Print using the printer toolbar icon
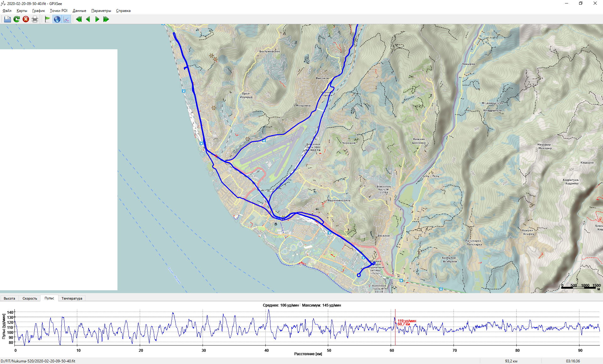The width and height of the screenshot is (603, 364). point(35,19)
